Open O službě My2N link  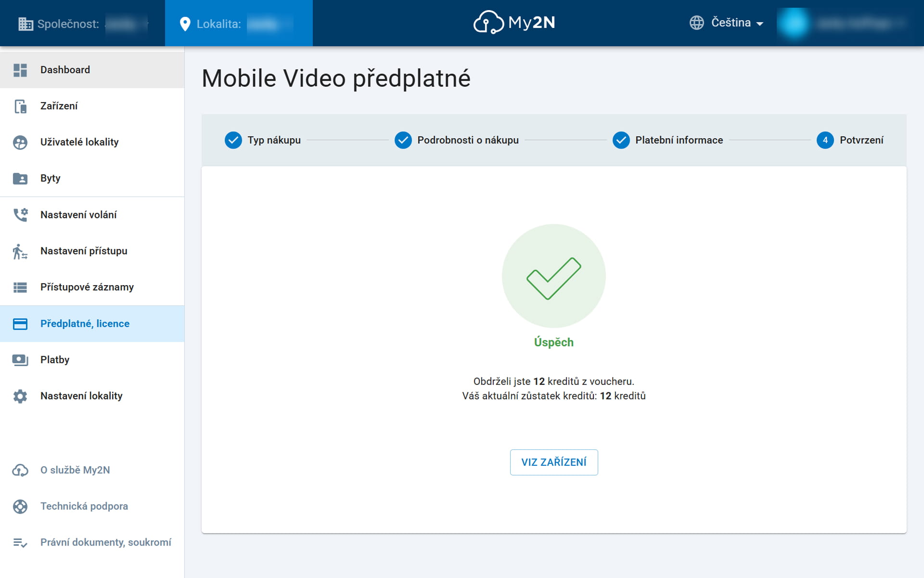coord(92,470)
